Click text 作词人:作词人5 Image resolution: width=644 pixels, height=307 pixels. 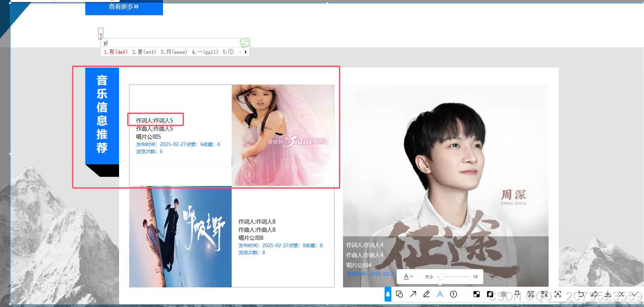click(x=155, y=120)
